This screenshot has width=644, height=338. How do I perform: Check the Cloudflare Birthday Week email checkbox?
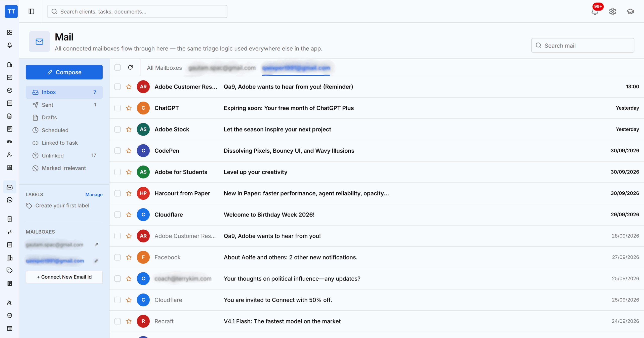click(117, 215)
